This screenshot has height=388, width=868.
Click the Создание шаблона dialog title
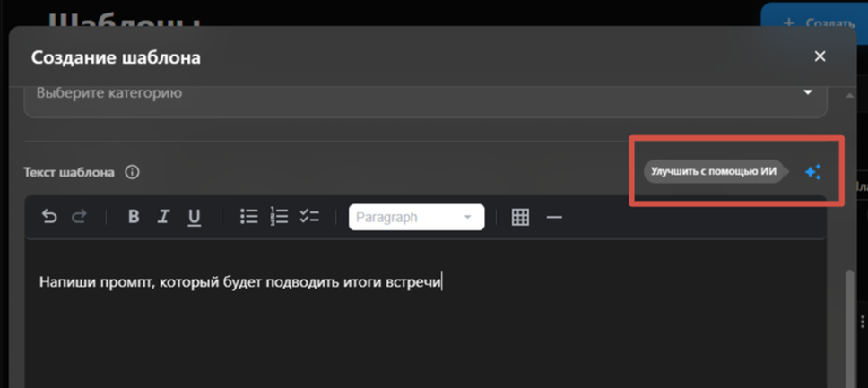coord(116,57)
